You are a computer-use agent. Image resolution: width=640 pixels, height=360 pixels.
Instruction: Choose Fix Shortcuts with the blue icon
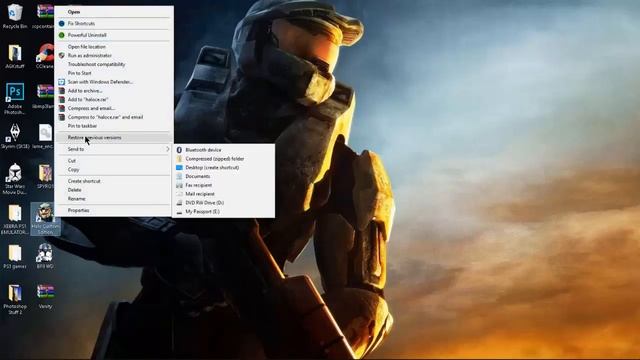point(113,24)
